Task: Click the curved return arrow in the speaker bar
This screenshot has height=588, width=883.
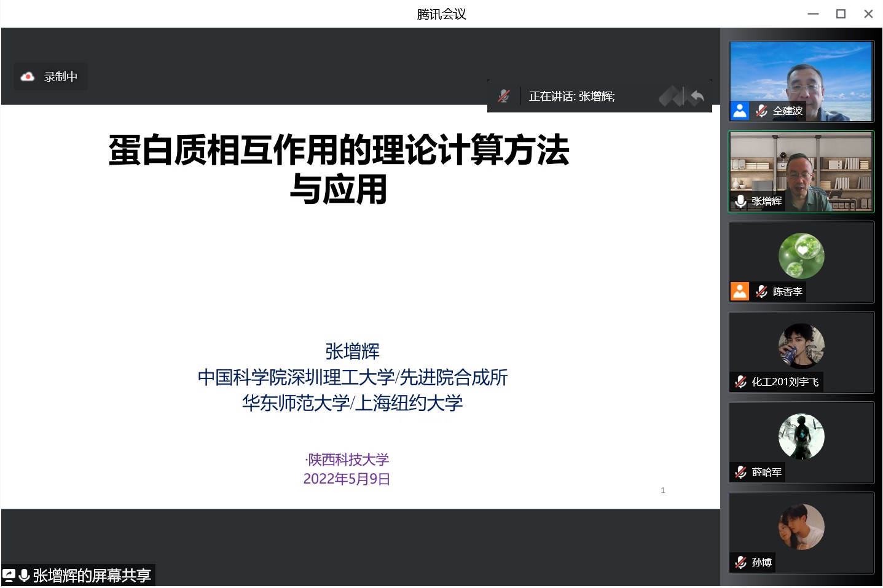Action: click(x=697, y=96)
